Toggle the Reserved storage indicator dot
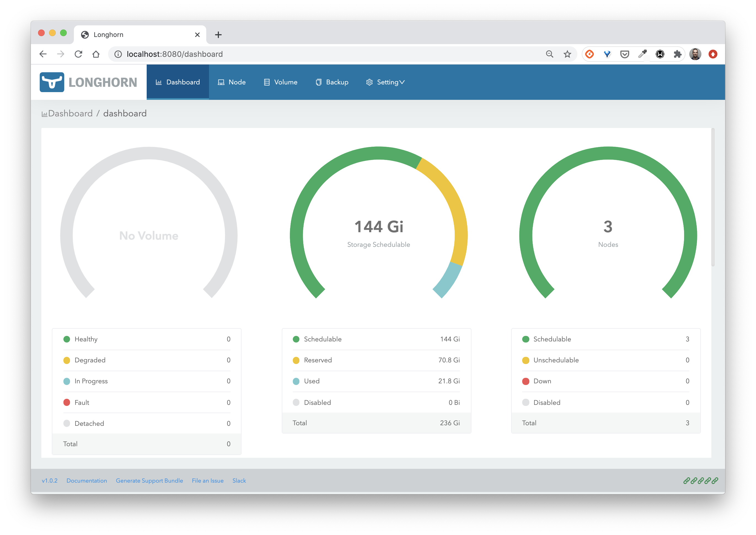This screenshot has height=535, width=756. (x=296, y=360)
